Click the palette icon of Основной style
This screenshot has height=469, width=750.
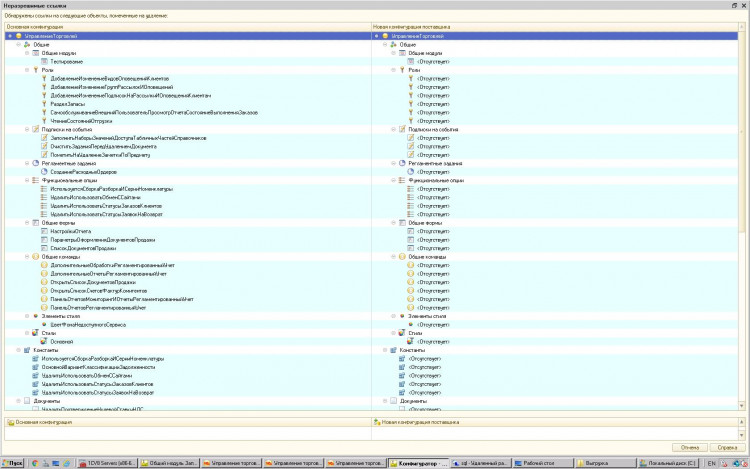tap(44, 342)
